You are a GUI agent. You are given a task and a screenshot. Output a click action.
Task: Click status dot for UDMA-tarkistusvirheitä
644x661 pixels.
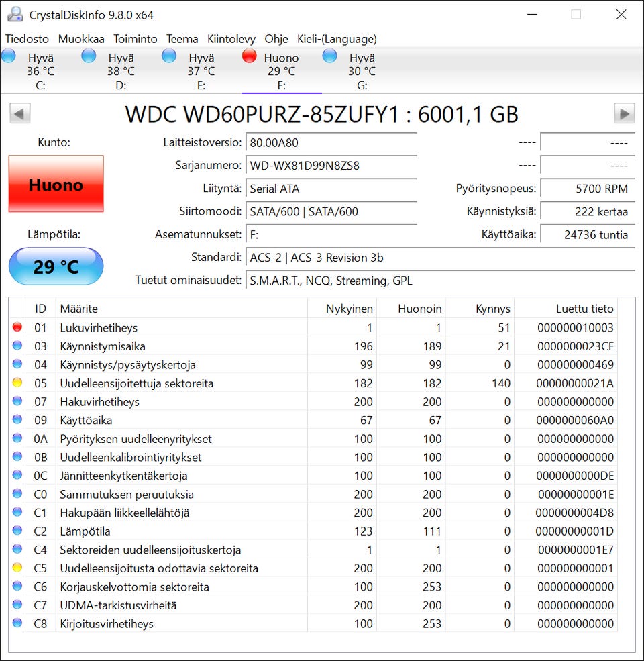point(17,605)
